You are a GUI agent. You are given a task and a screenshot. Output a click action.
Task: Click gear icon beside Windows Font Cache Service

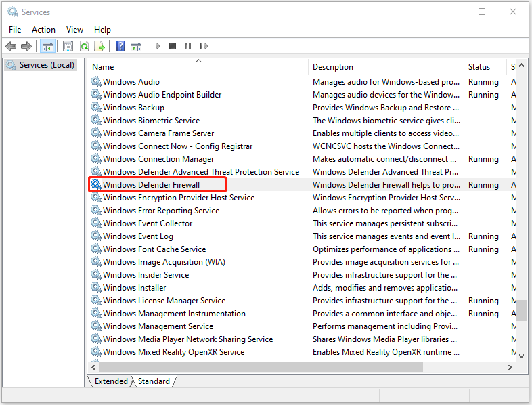[96, 249]
